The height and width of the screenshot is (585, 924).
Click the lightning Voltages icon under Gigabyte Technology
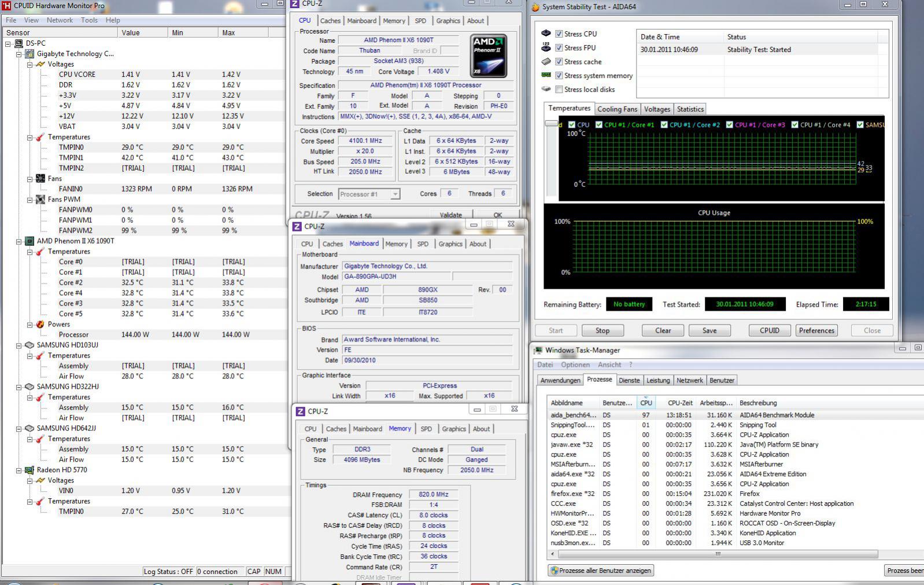pos(40,64)
